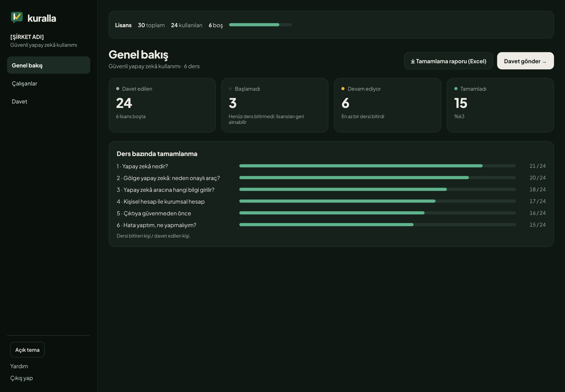
Task: Click the kuralla logo icon
Action: coord(17,18)
